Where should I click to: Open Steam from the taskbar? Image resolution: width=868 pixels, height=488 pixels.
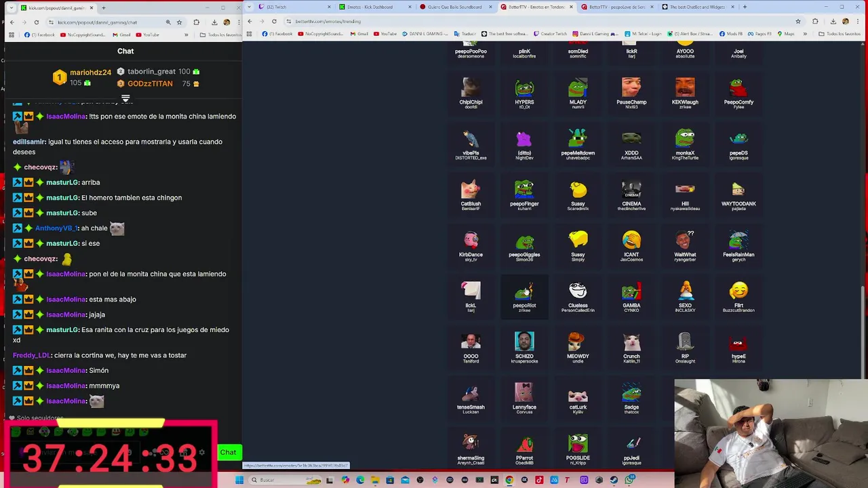pyautogui.click(x=614, y=480)
